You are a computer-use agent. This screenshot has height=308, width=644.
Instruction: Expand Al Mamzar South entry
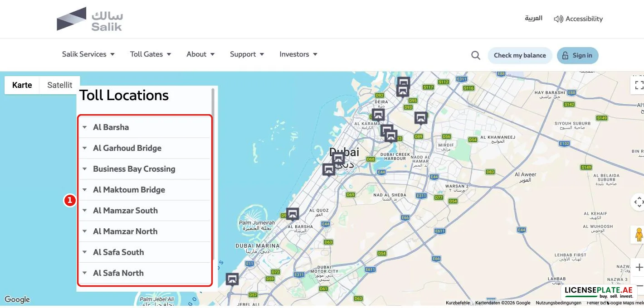145,211
